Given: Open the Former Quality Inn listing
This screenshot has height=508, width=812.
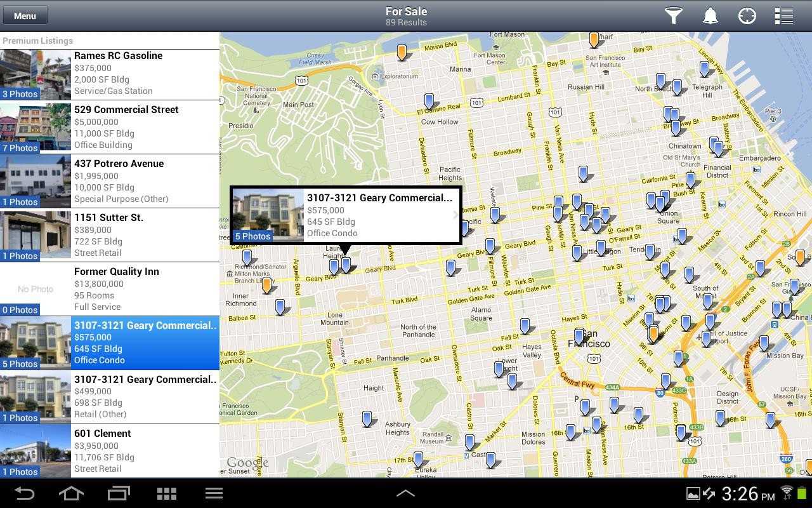Looking at the screenshot, I should pos(145,289).
